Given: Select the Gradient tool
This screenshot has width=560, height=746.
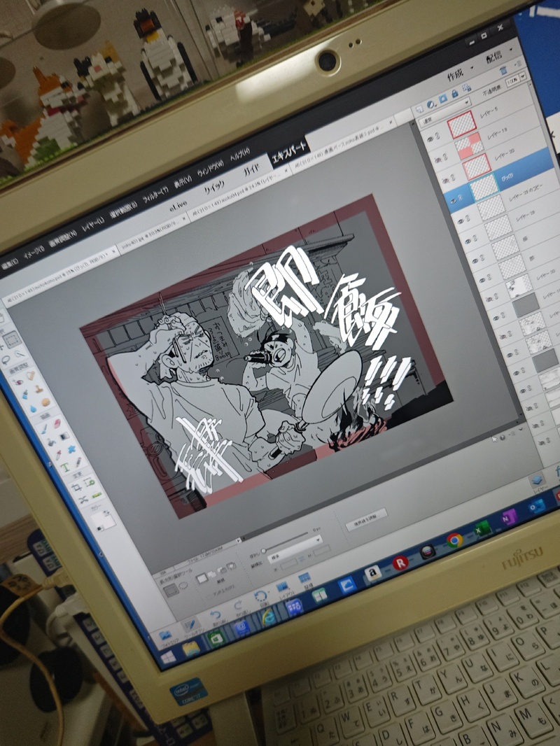Looking at the screenshot, I should point(64,436).
